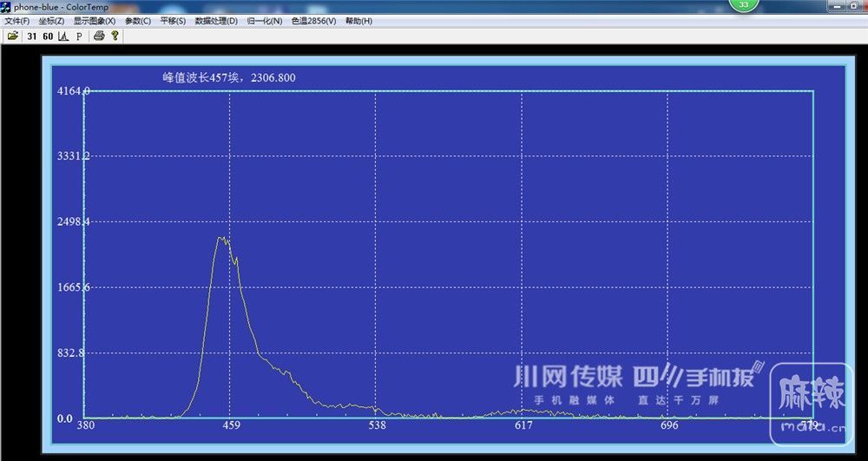Screen dimensions: 868x461
Task: Click the 31 toolbar button
Action: pos(32,36)
